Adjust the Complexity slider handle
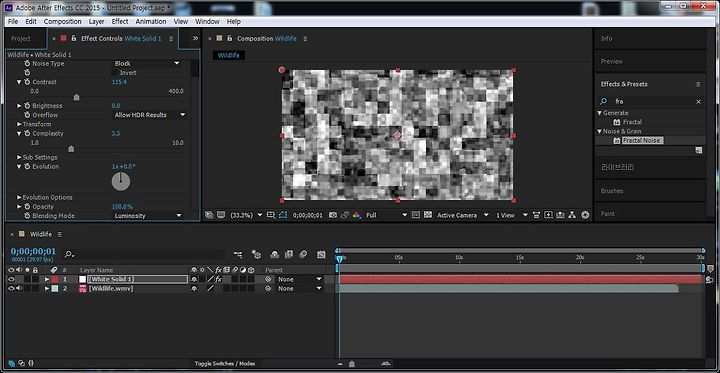Image resolution: width=720 pixels, height=373 pixels. [71, 148]
